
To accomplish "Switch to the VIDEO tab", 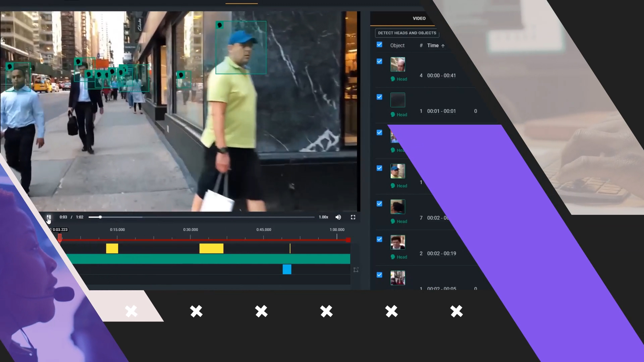I will pos(419,18).
